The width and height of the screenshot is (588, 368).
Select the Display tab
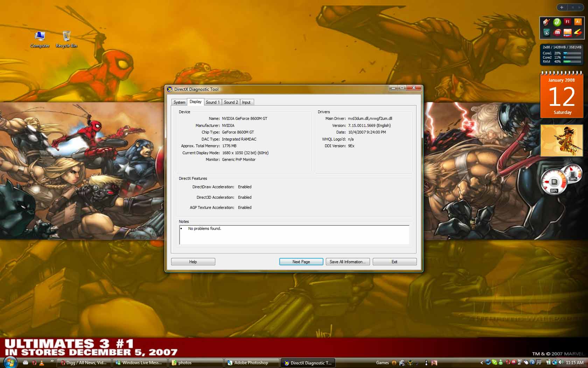[195, 102]
